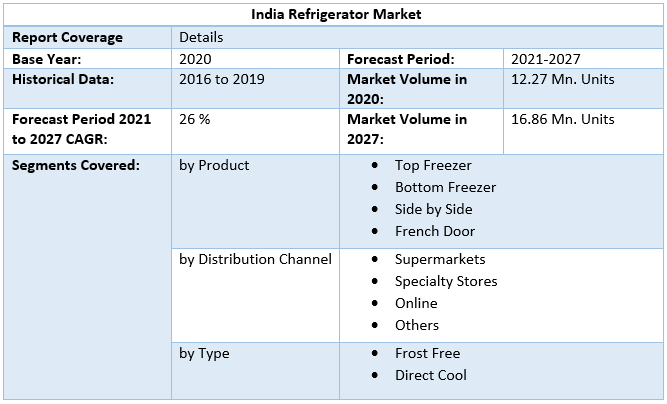Click the 2016 to 2019 value
The image size is (667, 404).
tap(222, 79)
